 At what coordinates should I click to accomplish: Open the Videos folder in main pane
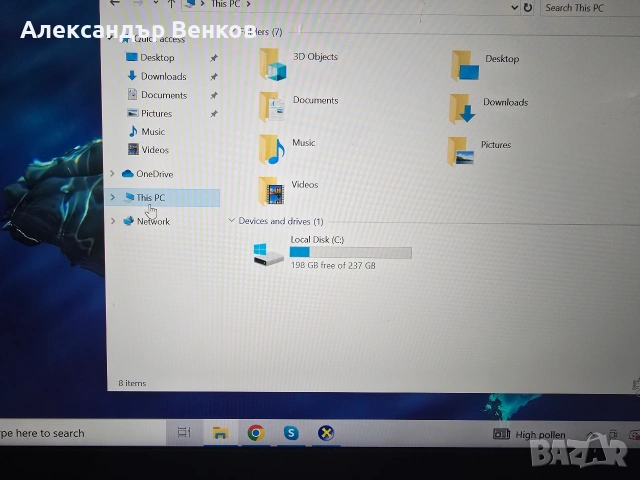coord(271,190)
